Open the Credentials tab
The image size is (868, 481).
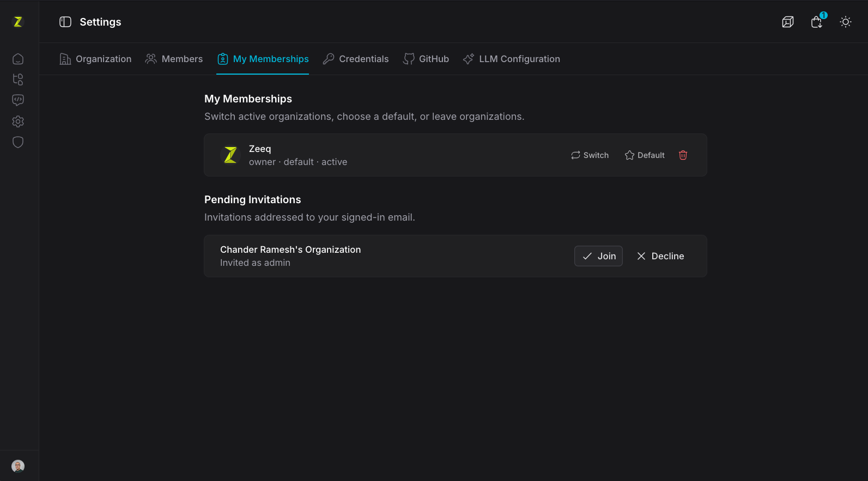[x=356, y=59]
